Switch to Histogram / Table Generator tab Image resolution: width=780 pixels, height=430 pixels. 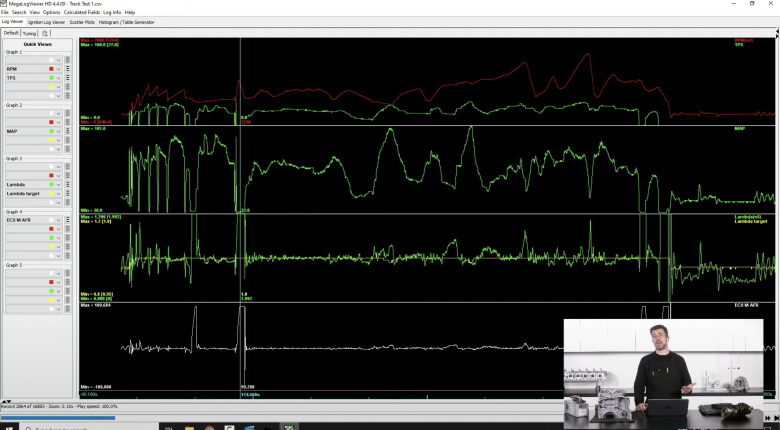click(126, 22)
